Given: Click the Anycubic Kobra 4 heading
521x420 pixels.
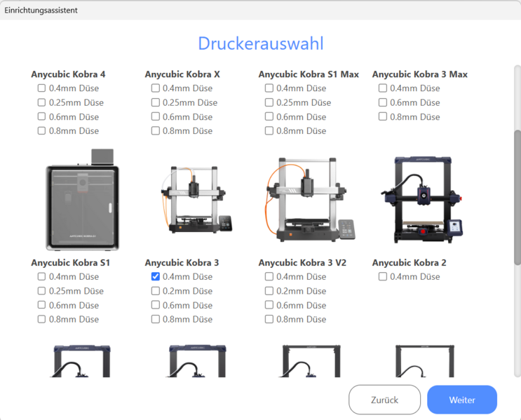Looking at the screenshot, I should click(x=68, y=74).
